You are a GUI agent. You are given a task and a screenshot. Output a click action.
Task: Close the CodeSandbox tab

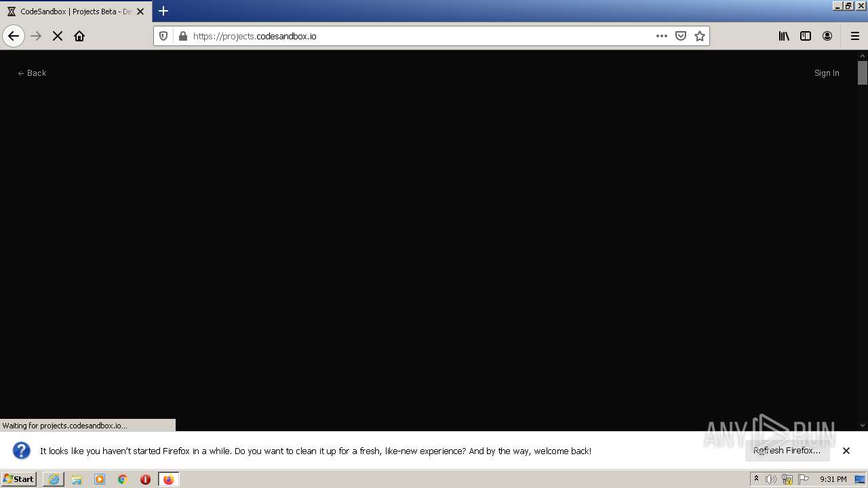140,12
